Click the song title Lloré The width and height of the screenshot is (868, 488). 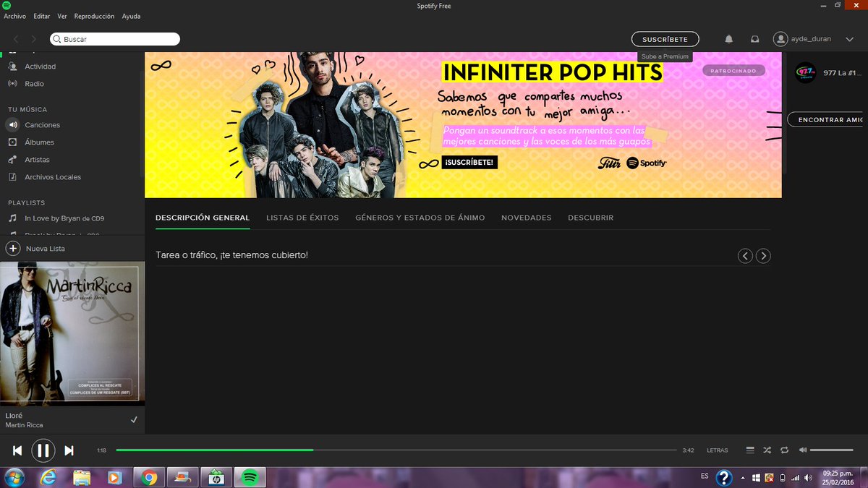[14, 416]
